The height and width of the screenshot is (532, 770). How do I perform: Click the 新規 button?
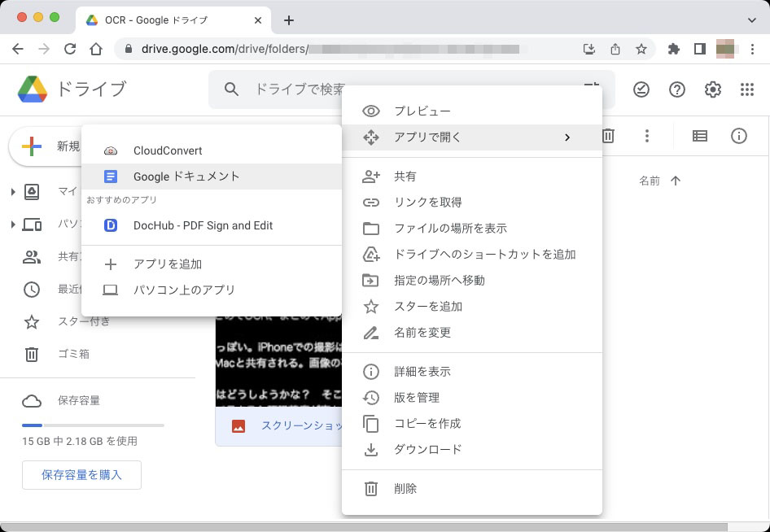(45, 148)
